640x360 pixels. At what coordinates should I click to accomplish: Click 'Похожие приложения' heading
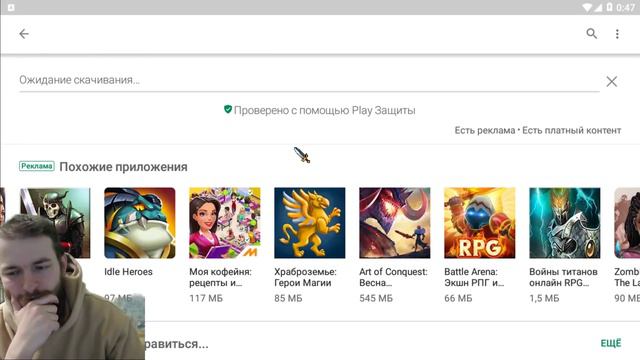(123, 167)
